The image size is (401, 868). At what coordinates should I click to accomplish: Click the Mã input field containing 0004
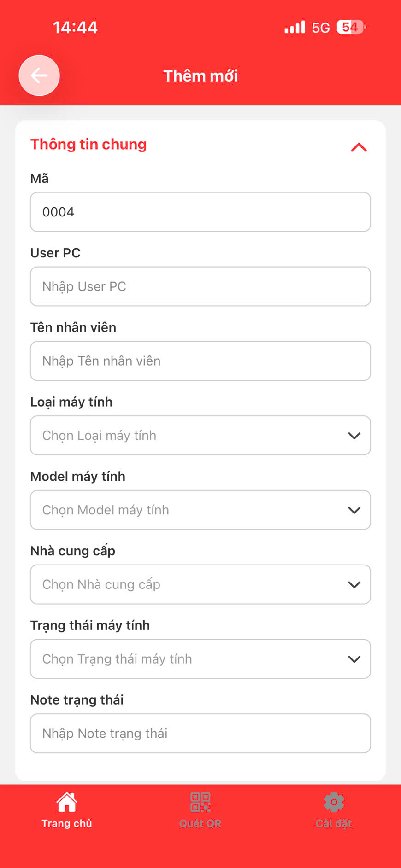pyautogui.click(x=200, y=212)
